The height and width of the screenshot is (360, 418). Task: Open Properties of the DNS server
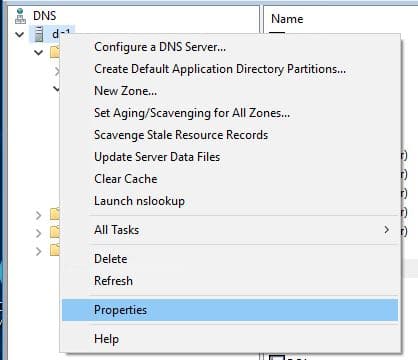point(230,310)
